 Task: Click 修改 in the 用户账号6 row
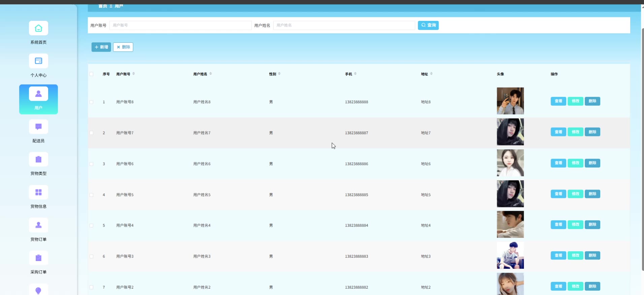point(575,163)
